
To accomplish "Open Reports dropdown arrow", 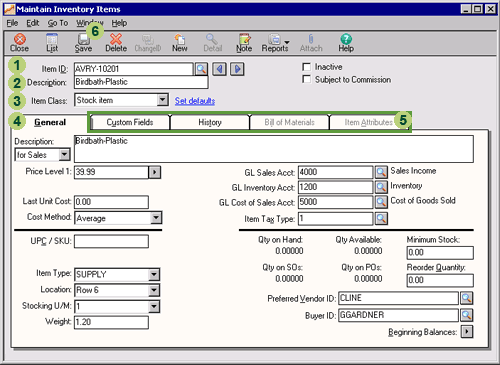I will [287, 42].
